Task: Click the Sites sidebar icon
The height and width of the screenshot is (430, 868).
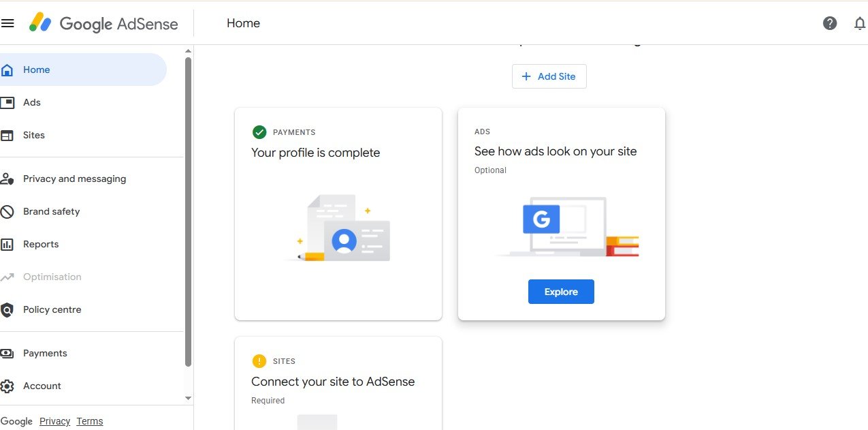Action: (7, 136)
